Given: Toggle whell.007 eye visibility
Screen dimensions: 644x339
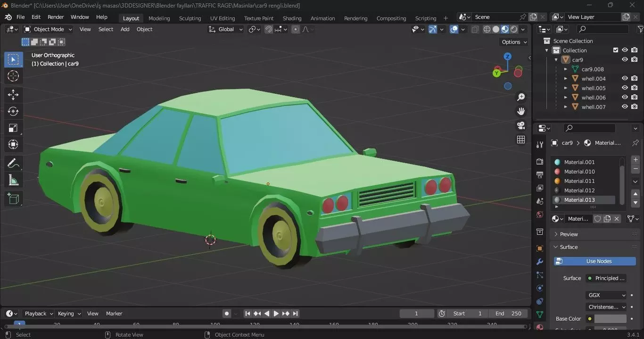Looking at the screenshot, I should click(x=625, y=107).
